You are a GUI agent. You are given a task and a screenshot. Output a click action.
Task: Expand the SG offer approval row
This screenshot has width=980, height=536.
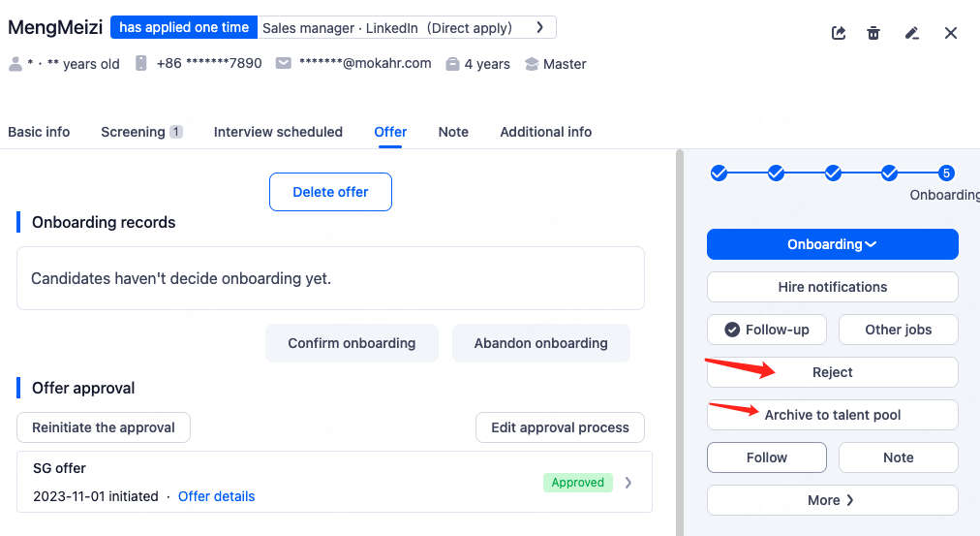[x=628, y=483]
